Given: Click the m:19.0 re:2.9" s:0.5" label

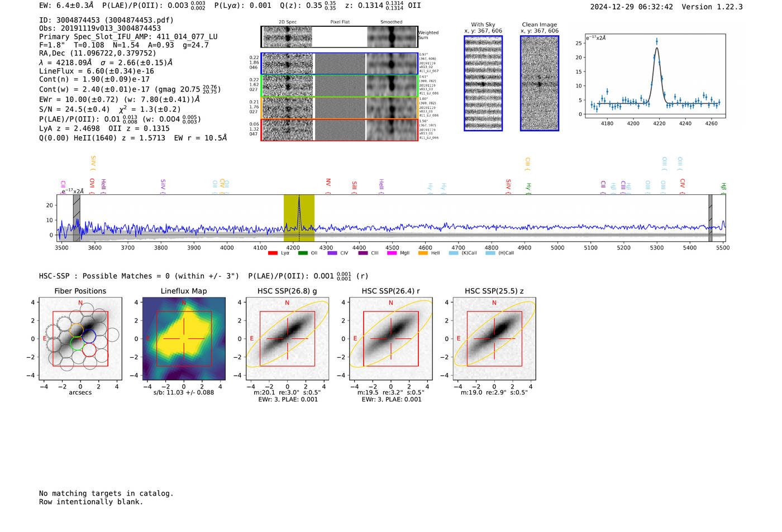Looking at the screenshot, I should 494,392.
